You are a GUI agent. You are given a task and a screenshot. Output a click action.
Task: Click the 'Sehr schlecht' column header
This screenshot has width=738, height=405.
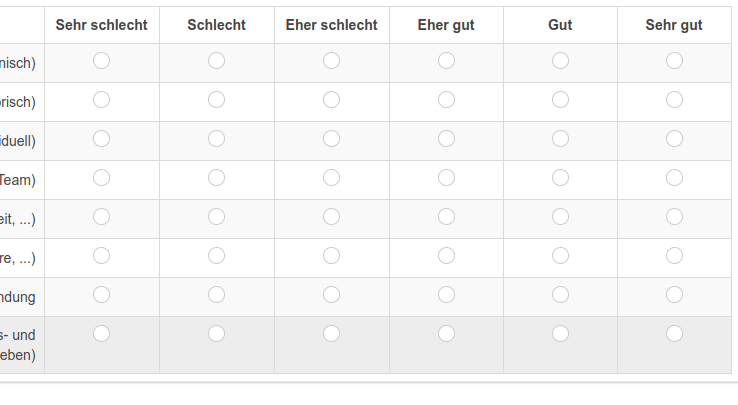pos(101,25)
